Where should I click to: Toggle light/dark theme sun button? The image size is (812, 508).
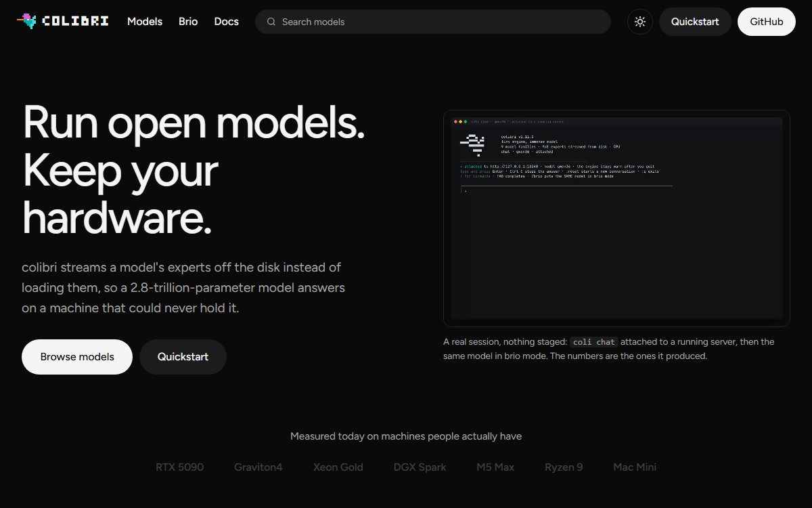click(640, 22)
